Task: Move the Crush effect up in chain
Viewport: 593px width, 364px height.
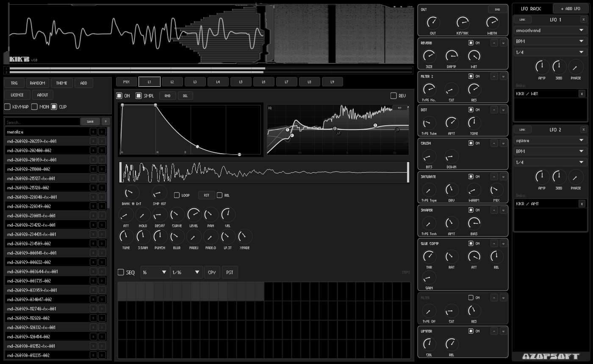Action: (494, 143)
